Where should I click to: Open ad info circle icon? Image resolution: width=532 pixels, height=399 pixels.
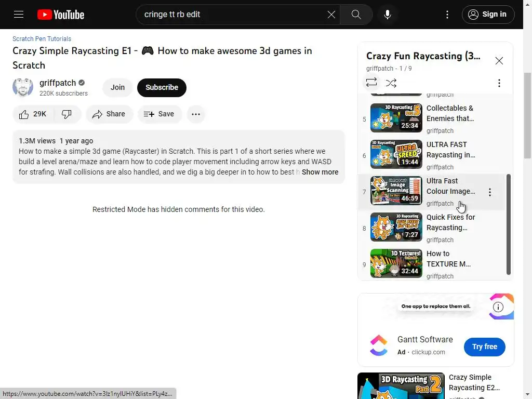click(498, 307)
